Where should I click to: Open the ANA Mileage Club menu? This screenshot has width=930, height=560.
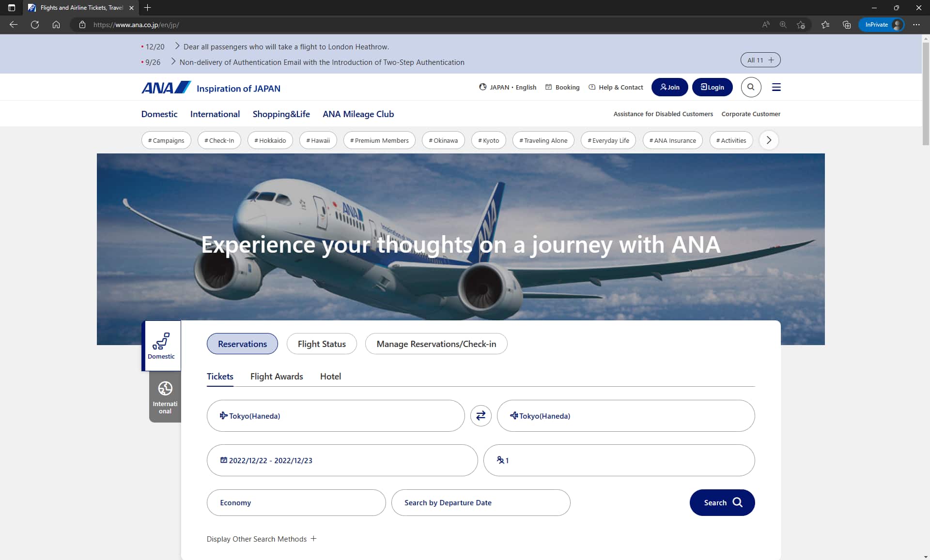coord(358,114)
